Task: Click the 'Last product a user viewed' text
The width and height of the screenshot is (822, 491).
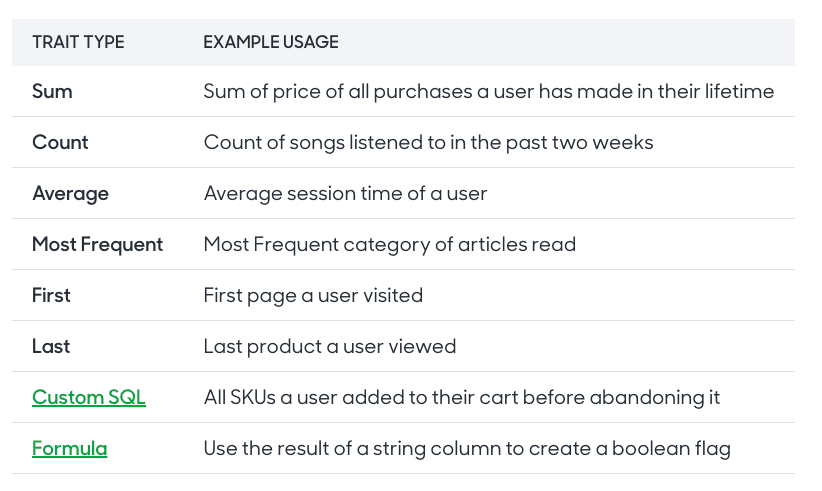Action: point(329,346)
